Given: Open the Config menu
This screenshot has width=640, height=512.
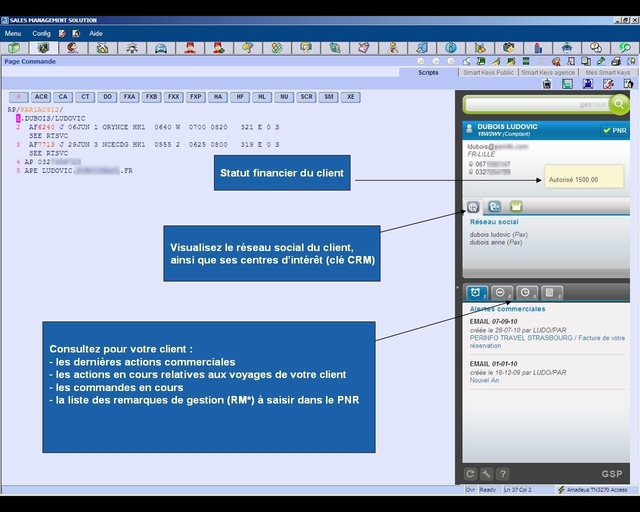Looking at the screenshot, I should pos(41,33).
